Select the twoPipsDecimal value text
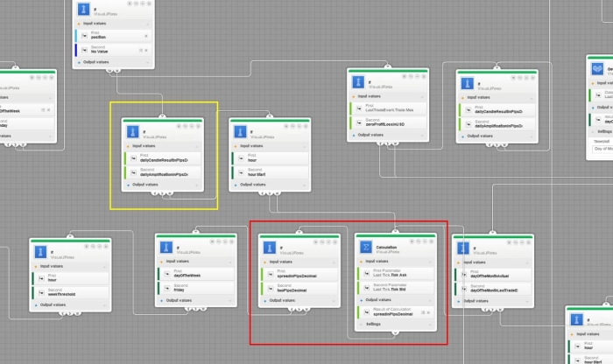 [292, 290]
